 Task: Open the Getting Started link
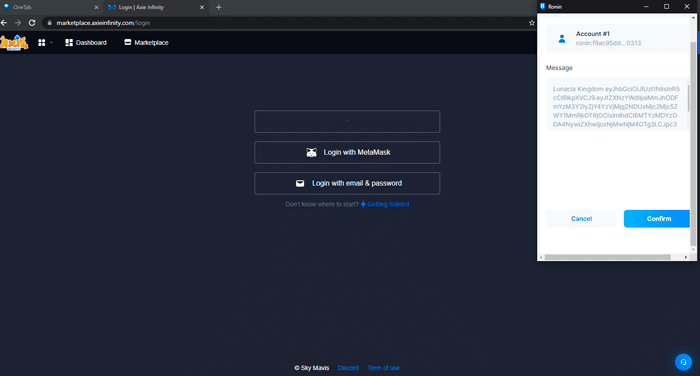(x=385, y=204)
